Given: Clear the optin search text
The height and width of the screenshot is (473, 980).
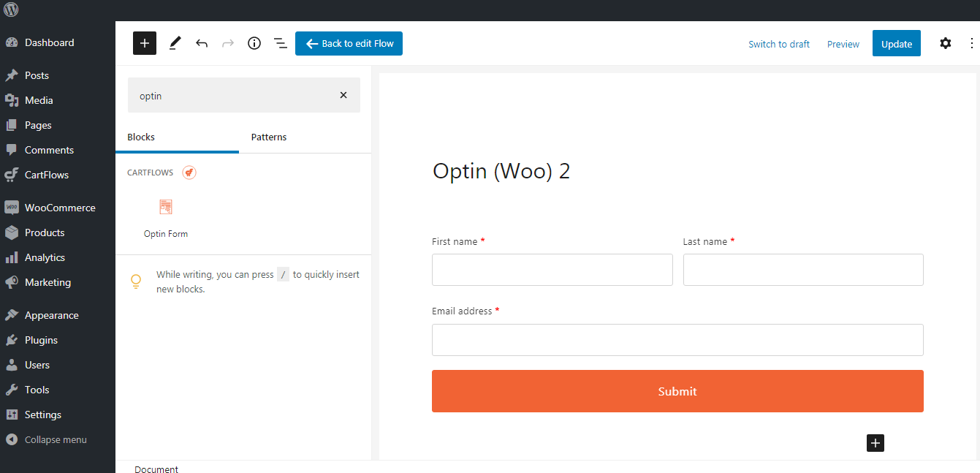Looking at the screenshot, I should click(343, 95).
